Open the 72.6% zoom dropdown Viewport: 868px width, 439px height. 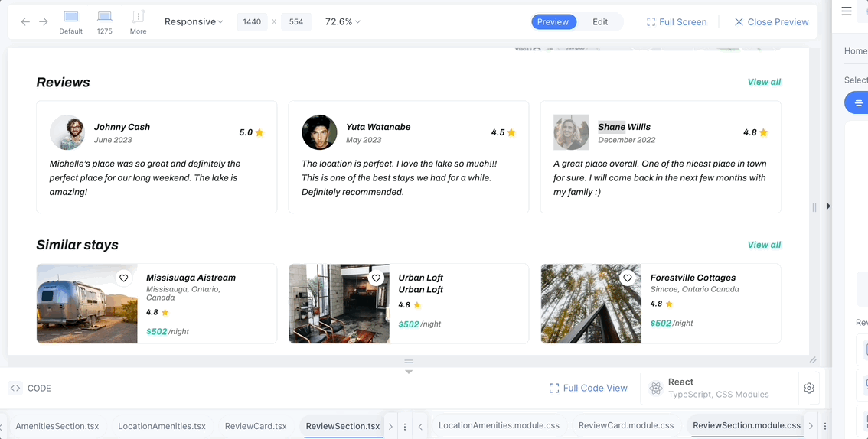343,21
